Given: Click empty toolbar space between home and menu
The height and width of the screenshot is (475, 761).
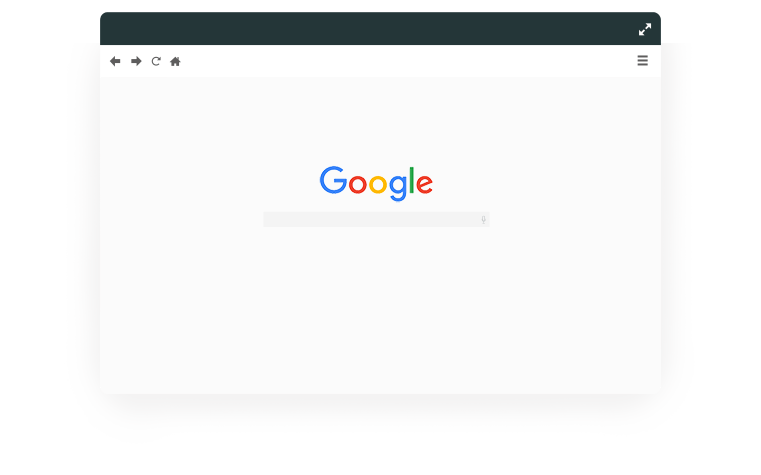Looking at the screenshot, I should pyautogui.click(x=408, y=61).
